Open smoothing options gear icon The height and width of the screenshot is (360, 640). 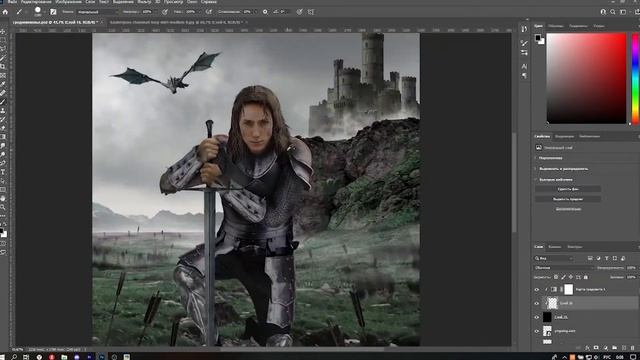[265, 12]
